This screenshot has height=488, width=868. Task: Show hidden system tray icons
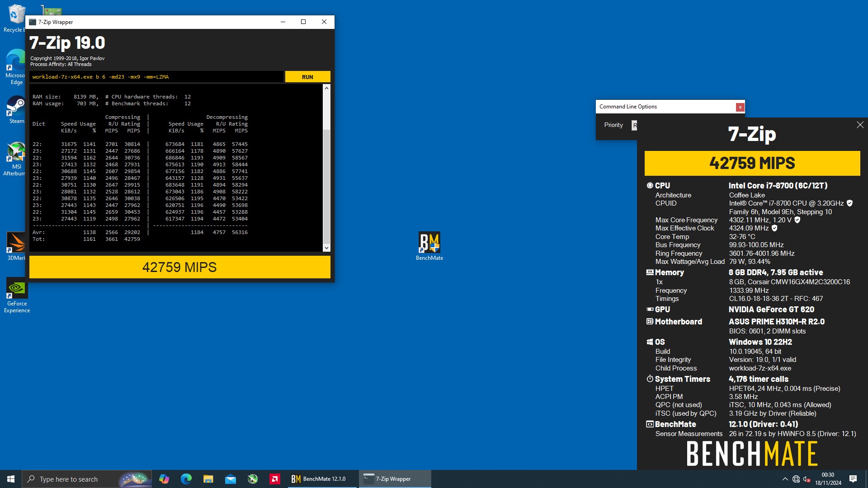coord(785,479)
